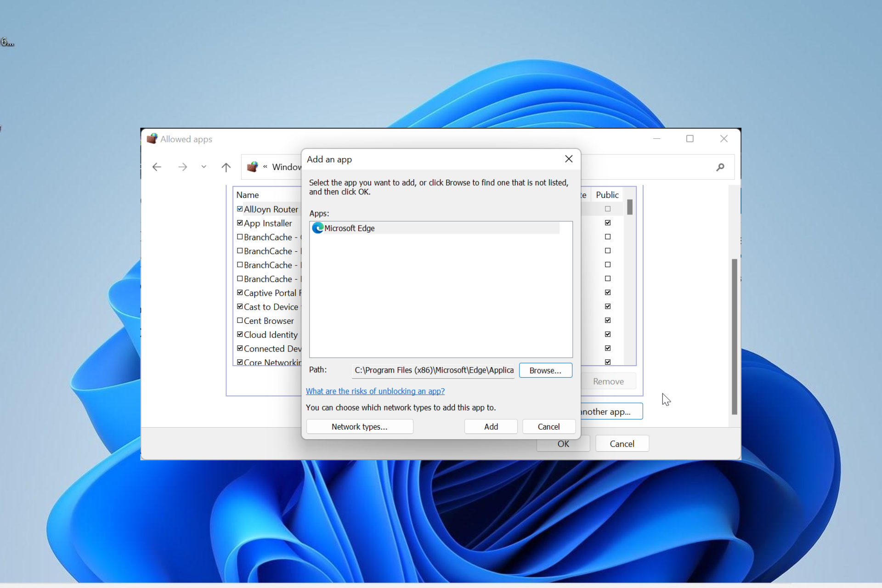882x588 pixels.
Task: Click the back arrow navigation icon
Action: pos(157,167)
